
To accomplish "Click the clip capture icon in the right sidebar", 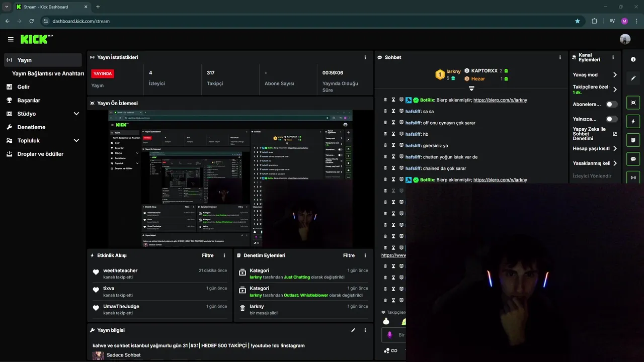I will click(x=633, y=103).
